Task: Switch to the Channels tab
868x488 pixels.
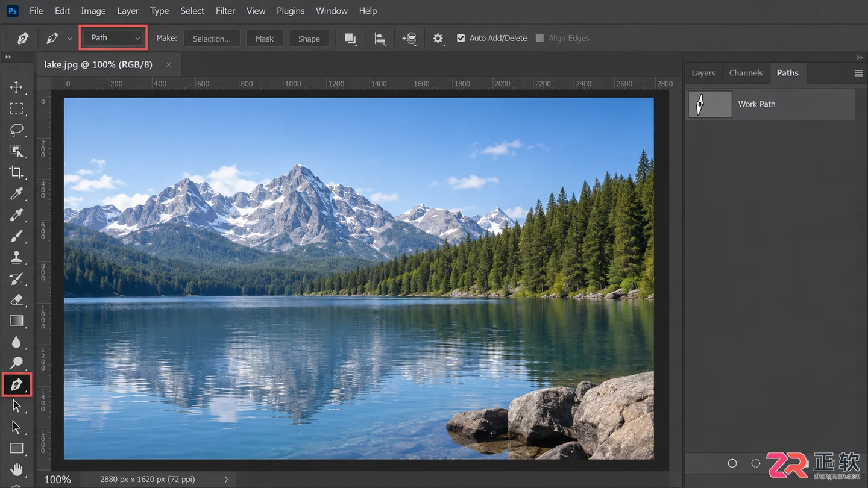Action: pyautogui.click(x=746, y=73)
